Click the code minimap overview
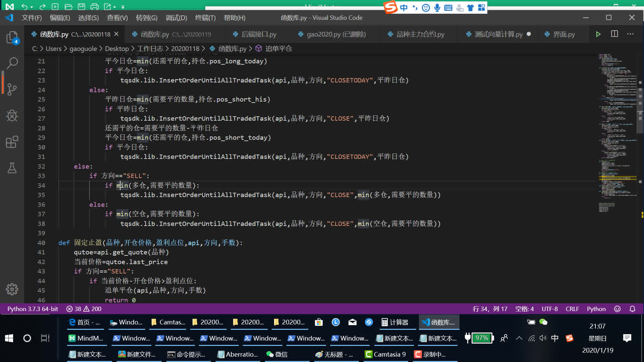The width and height of the screenshot is (644, 362). click(617, 133)
